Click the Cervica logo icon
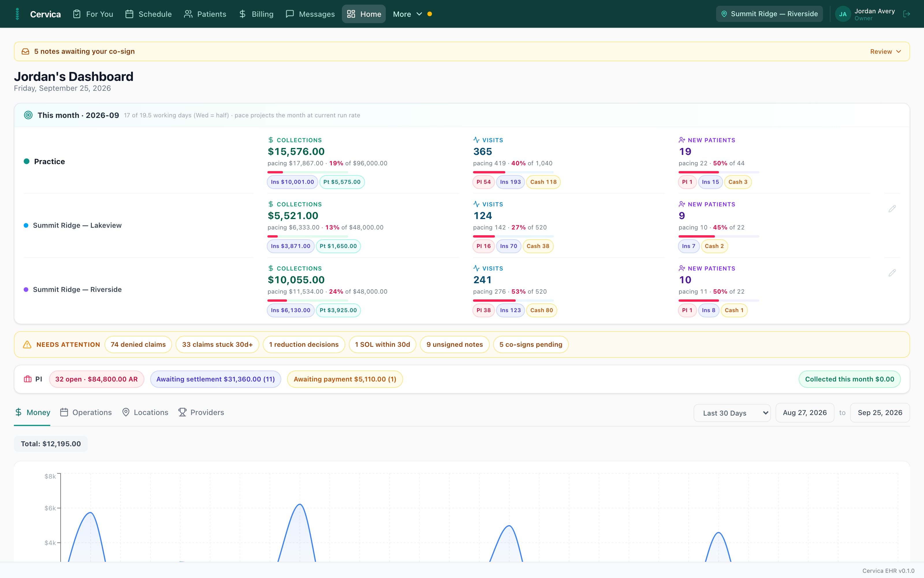The width and height of the screenshot is (924, 578). [x=17, y=14]
